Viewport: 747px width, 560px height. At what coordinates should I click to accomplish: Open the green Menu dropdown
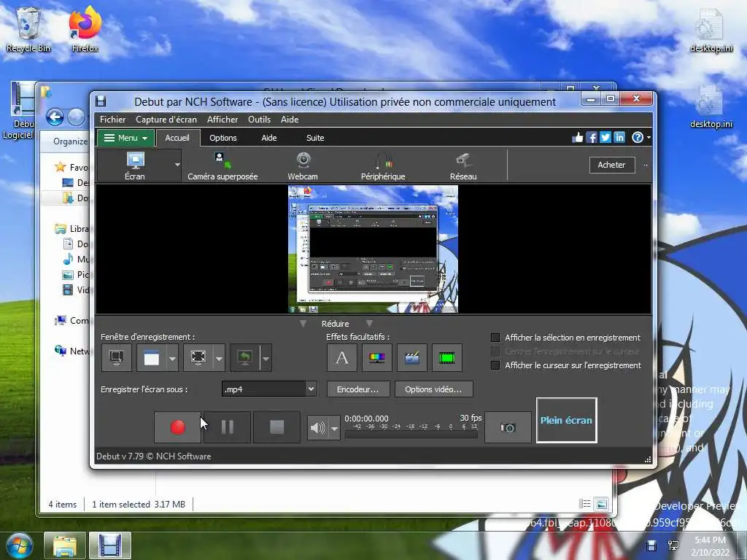(x=125, y=138)
